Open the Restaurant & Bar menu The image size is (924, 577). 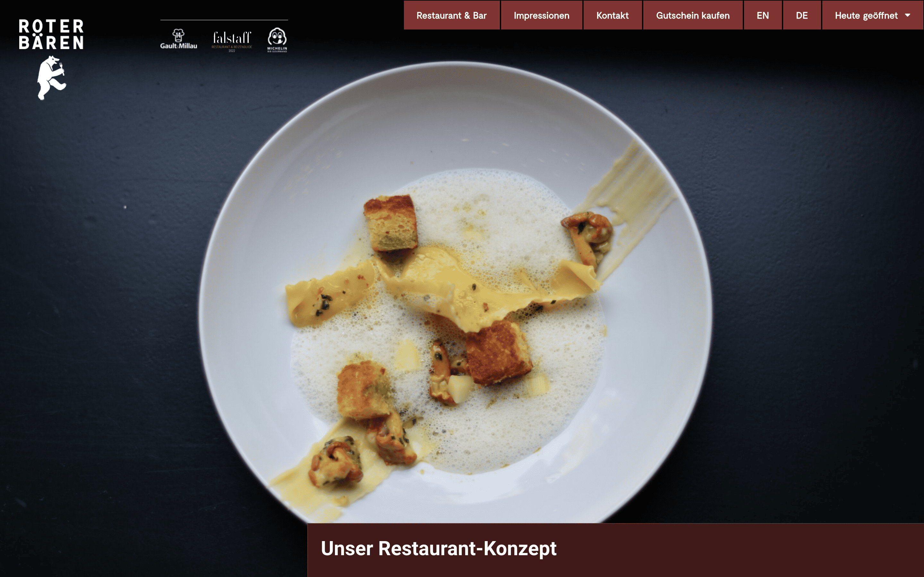tap(452, 15)
